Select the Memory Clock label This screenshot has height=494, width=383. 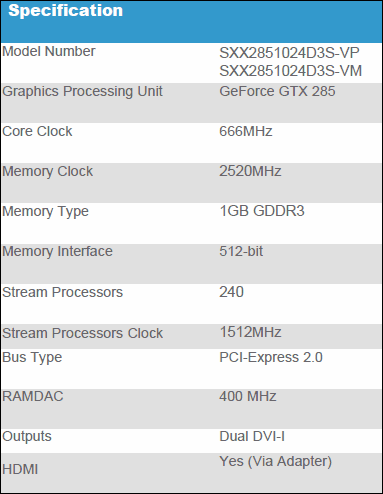click(48, 171)
